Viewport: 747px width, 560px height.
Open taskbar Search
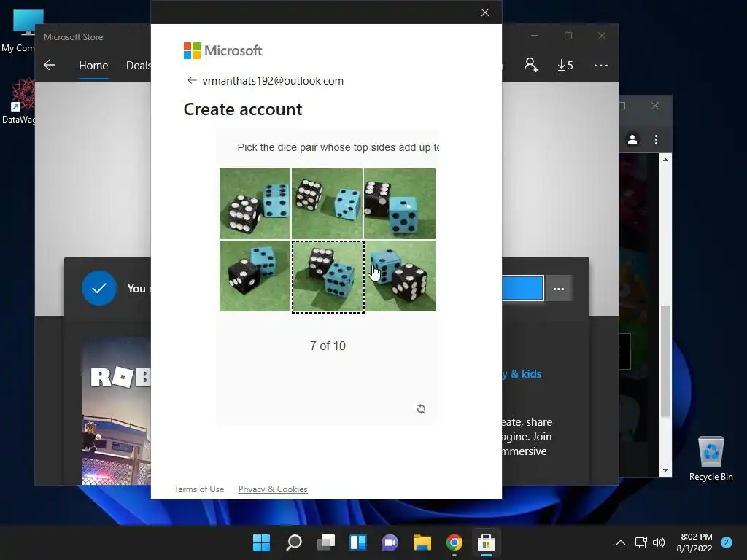pyautogui.click(x=293, y=542)
